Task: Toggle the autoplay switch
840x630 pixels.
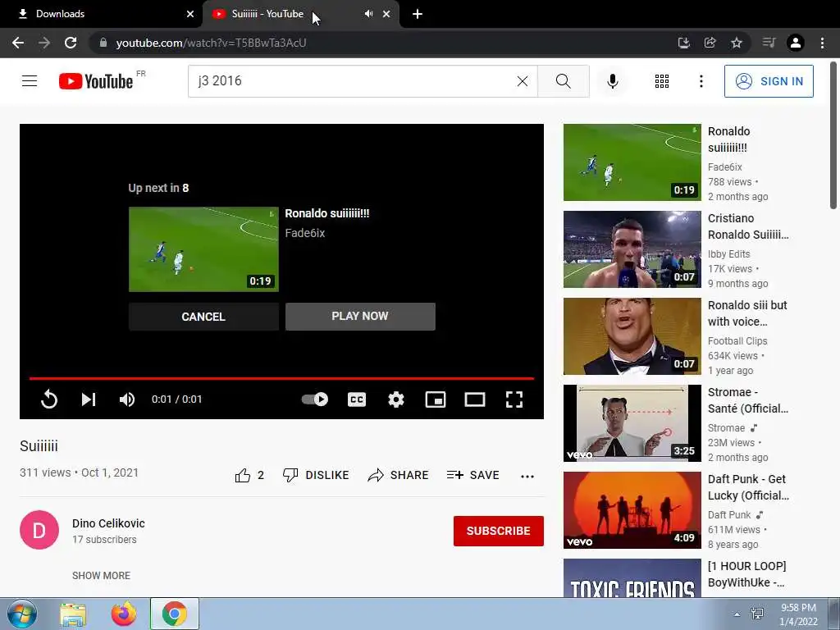Action: point(315,399)
